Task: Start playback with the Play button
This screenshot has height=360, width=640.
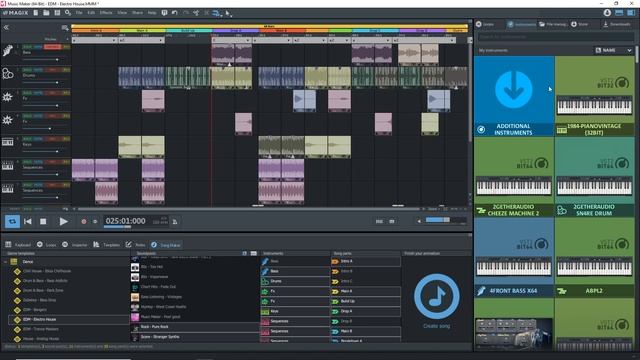Action: point(63,221)
